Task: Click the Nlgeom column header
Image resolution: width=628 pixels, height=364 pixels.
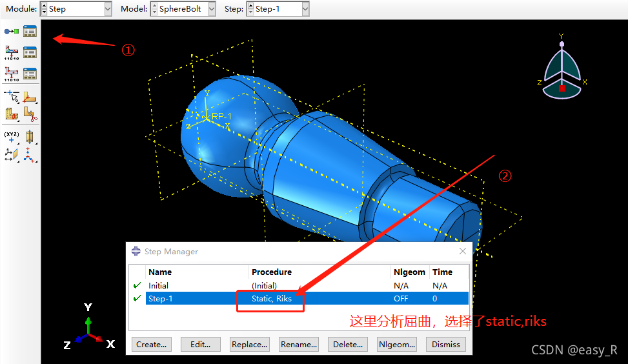Action: click(409, 272)
